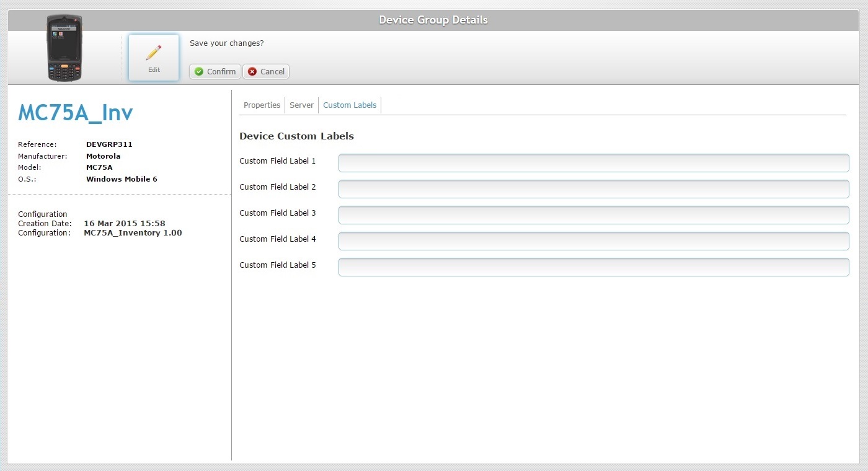Viewport: 868px width, 471px height.
Task: Select the Windows Mobile 6 value
Action: [122, 179]
